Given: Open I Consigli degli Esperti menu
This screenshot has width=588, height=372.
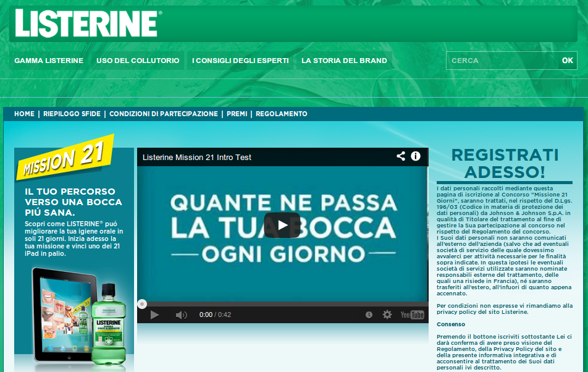Looking at the screenshot, I should point(240,61).
